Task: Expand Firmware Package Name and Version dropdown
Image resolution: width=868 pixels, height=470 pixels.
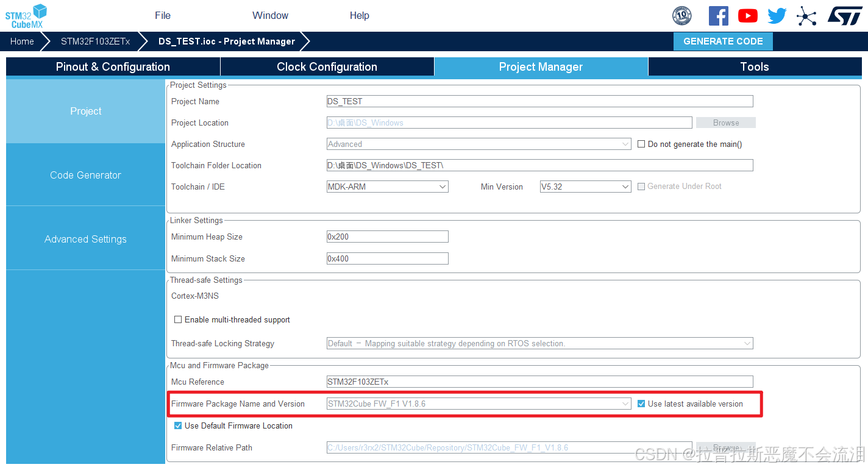Action: coord(478,404)
